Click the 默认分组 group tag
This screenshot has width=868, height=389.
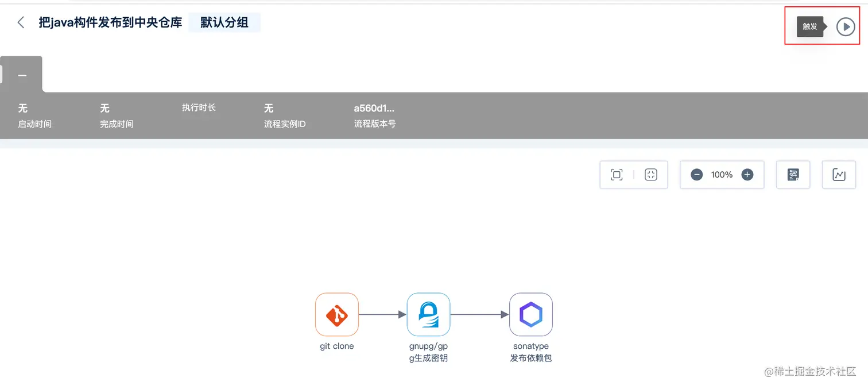224,22
